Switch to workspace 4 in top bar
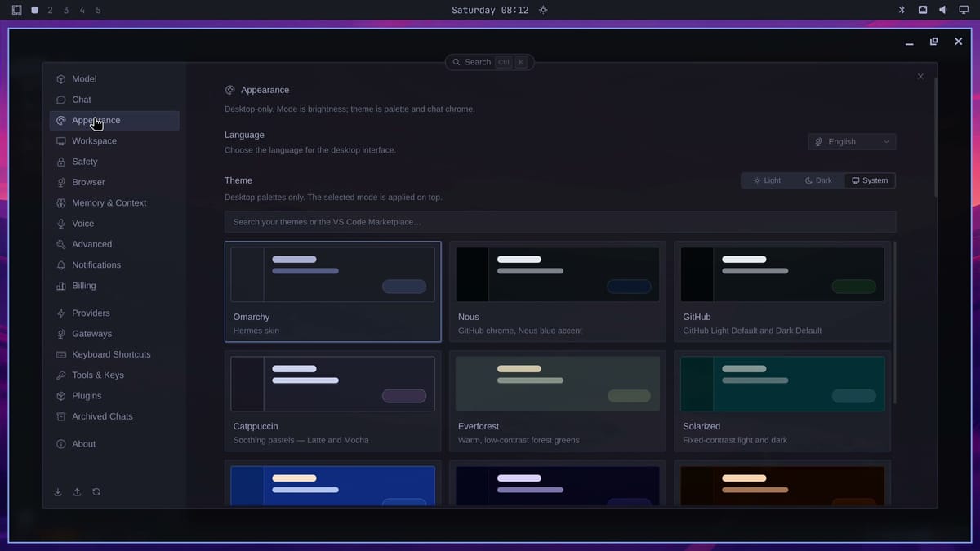This screenshot has height=551, width=980. pos(82,10)
